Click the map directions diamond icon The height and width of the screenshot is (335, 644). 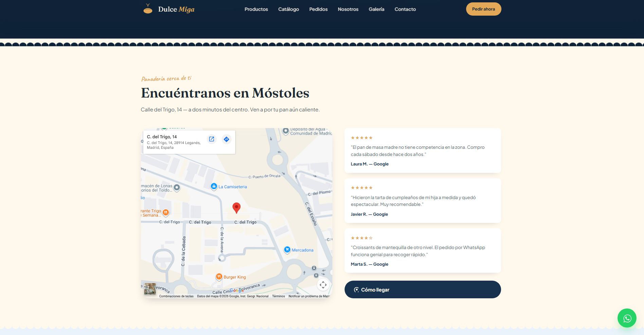click(226, 139)
